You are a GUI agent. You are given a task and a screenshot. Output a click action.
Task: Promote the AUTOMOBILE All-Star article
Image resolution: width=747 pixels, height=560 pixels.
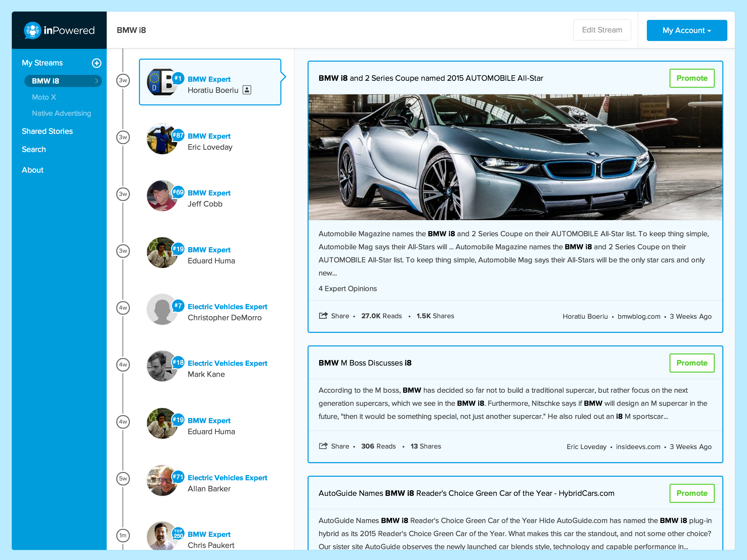pos(692,78)
